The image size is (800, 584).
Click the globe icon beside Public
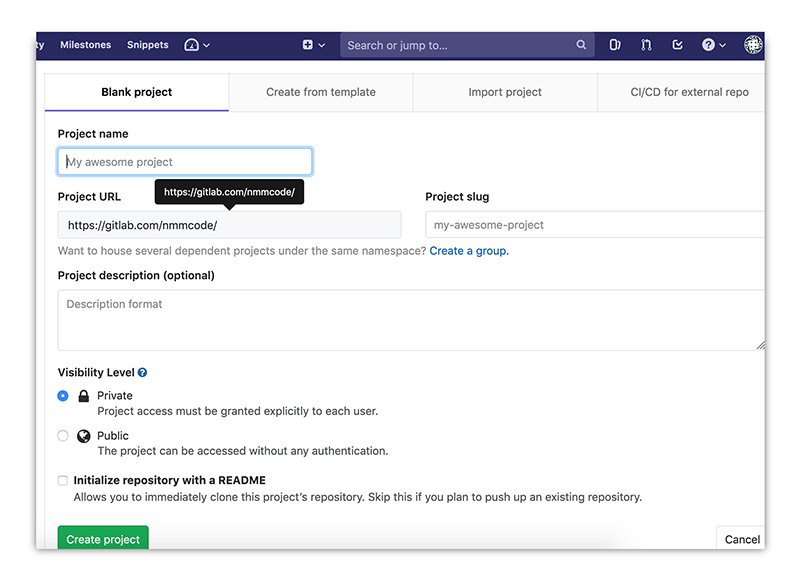point(83,435)
